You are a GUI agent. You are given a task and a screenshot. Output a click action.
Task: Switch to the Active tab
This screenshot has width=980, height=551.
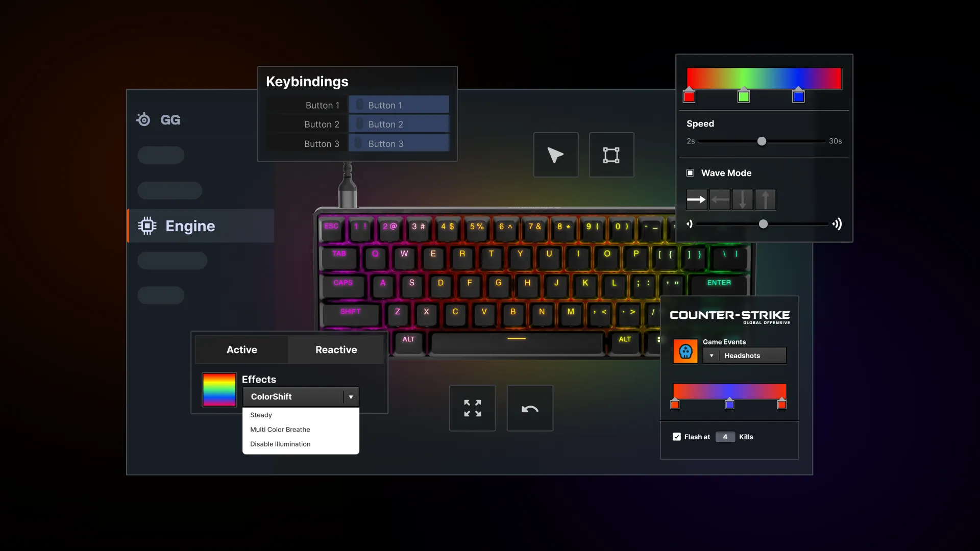242,349
